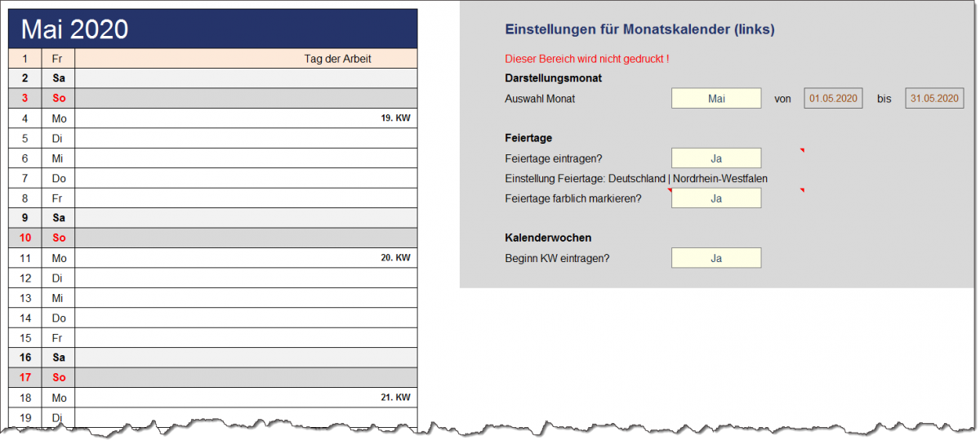Screen dimensions: 980x445
Task: Click the 21. KW week label
Action: [x=395, y=398]
